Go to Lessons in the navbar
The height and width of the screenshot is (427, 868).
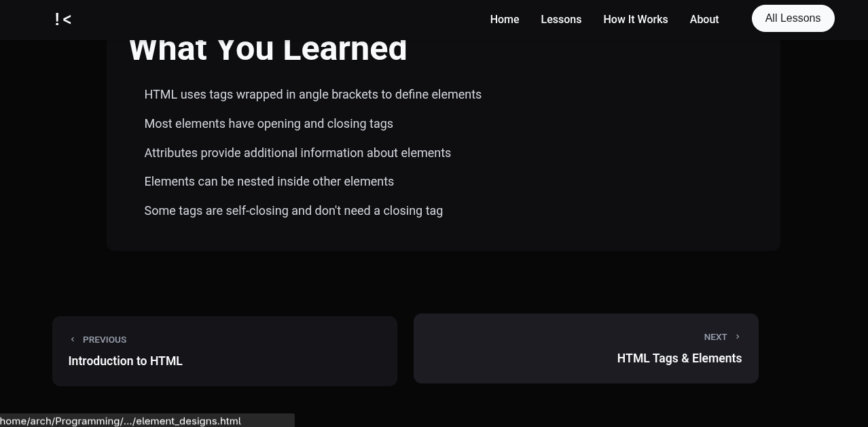(561, 20)
